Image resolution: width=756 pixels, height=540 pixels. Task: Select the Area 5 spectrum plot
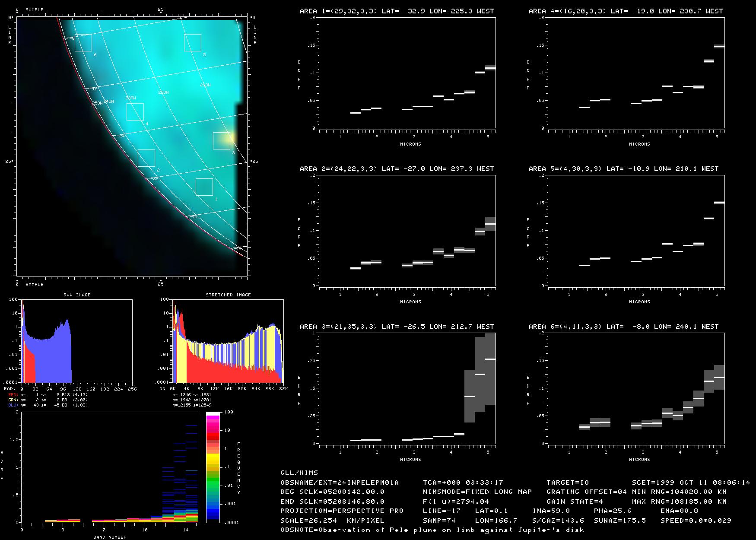636,231
